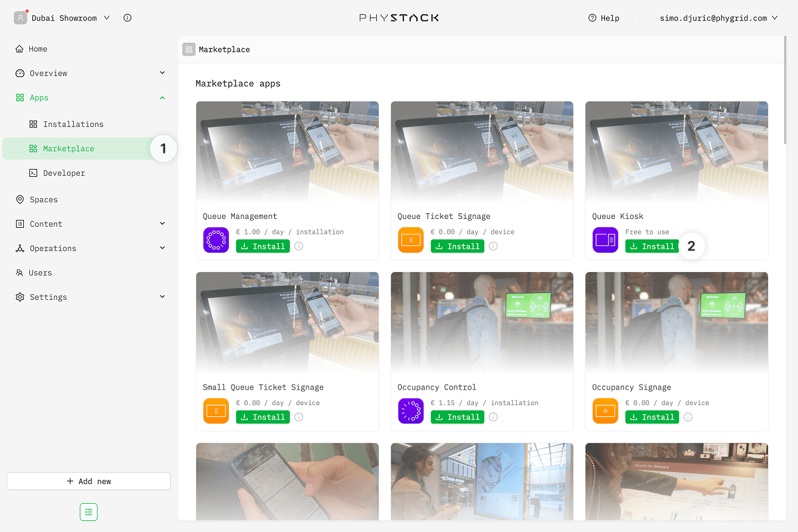
Task: Install the Queue Kiosk app
Action: (652, 246)
